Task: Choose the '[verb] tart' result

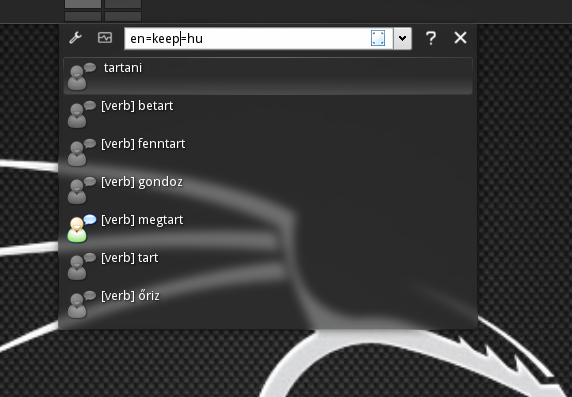Action: click(x=268, y=266)
